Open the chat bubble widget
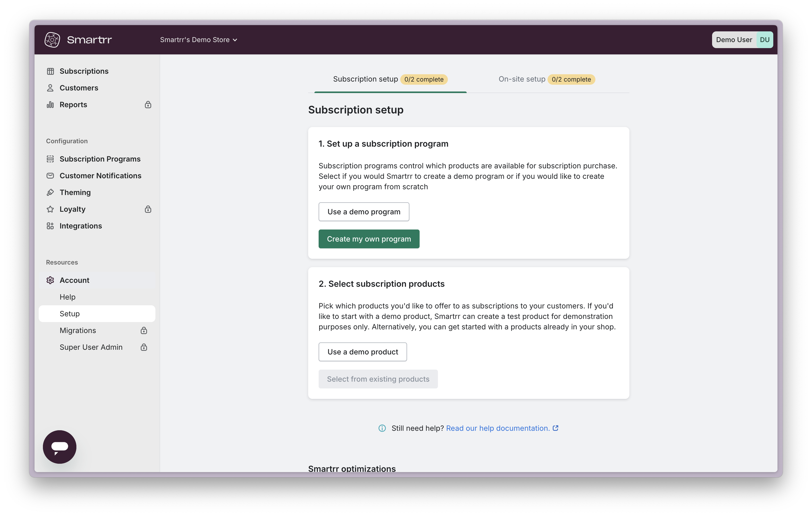 (60, 447)
